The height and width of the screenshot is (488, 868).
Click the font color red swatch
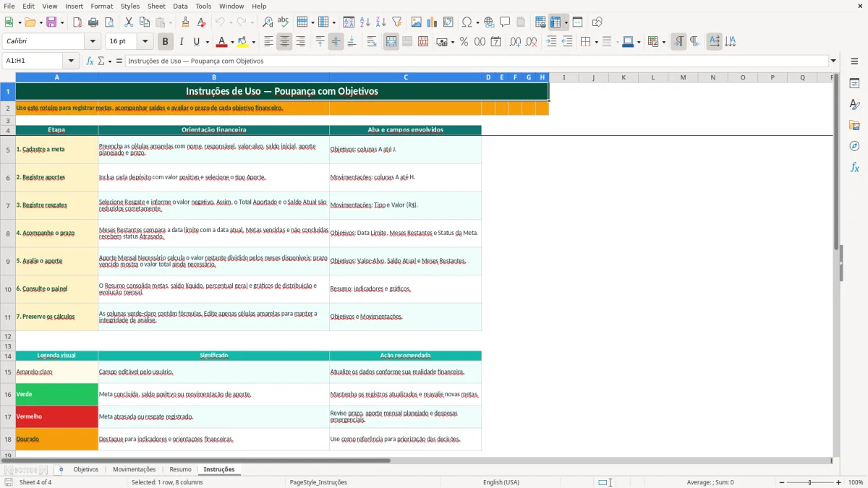point(222,42)
